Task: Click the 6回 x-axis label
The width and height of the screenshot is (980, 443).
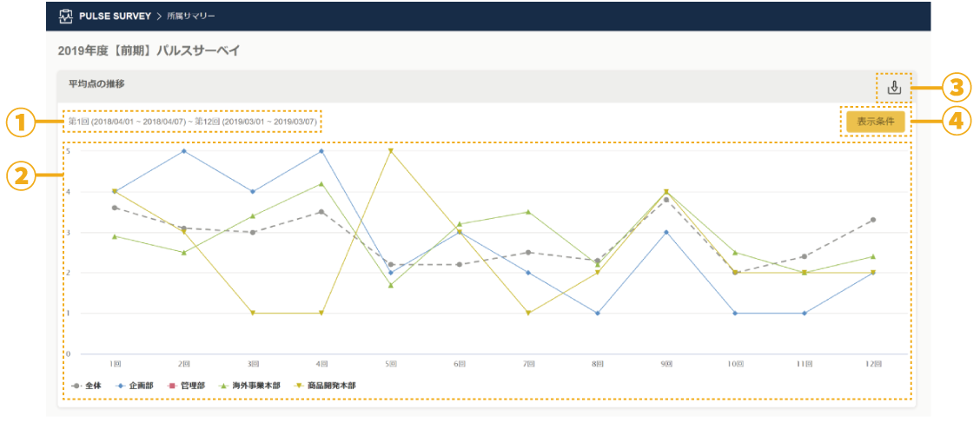Action: [460, 364]
